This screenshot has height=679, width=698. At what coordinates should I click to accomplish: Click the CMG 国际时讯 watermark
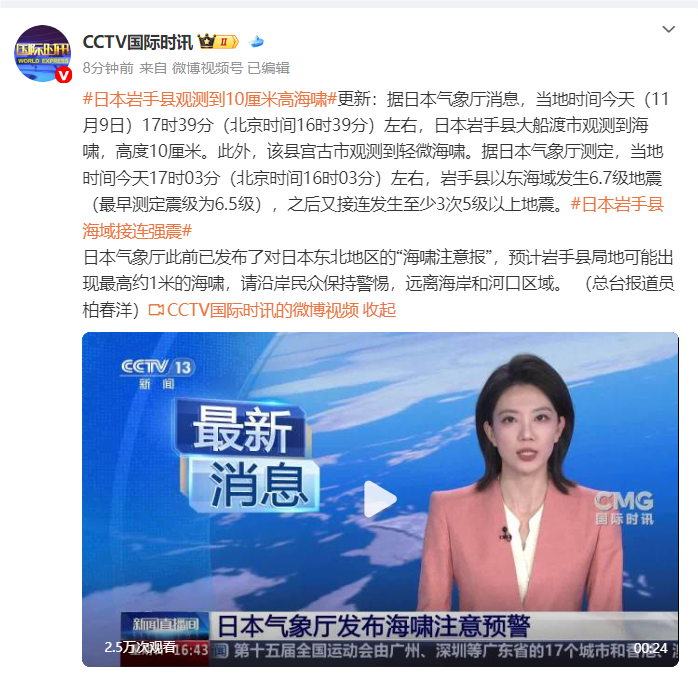624,508
